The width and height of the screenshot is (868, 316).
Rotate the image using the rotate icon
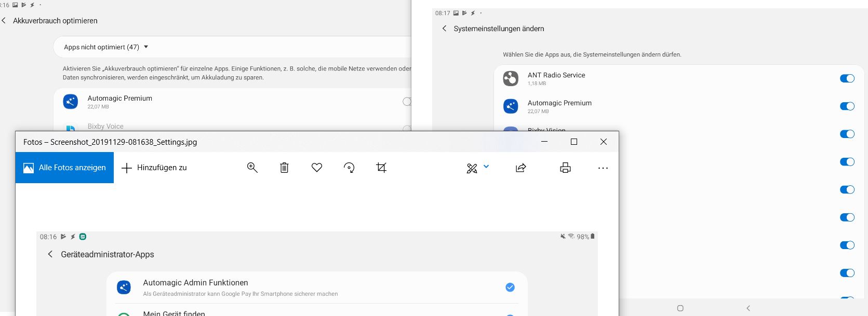349,168
